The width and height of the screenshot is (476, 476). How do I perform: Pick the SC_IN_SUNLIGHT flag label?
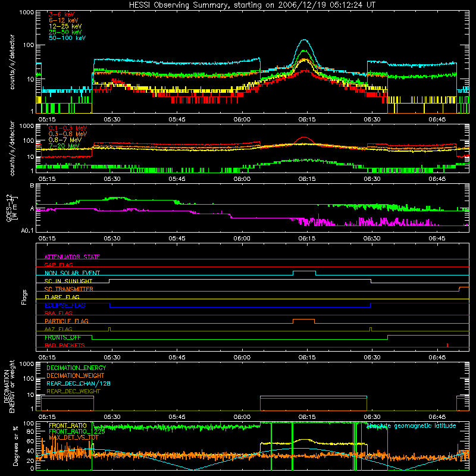coord(68,281)
